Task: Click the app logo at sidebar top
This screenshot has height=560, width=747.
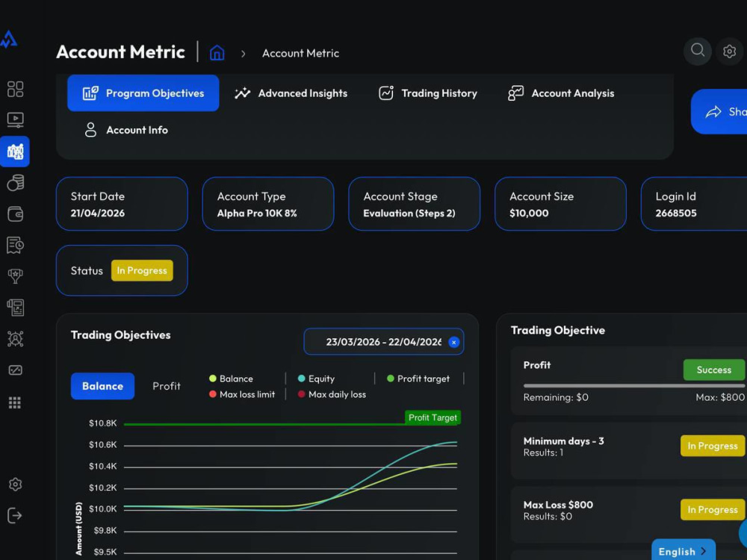Action: pos(9,40)
